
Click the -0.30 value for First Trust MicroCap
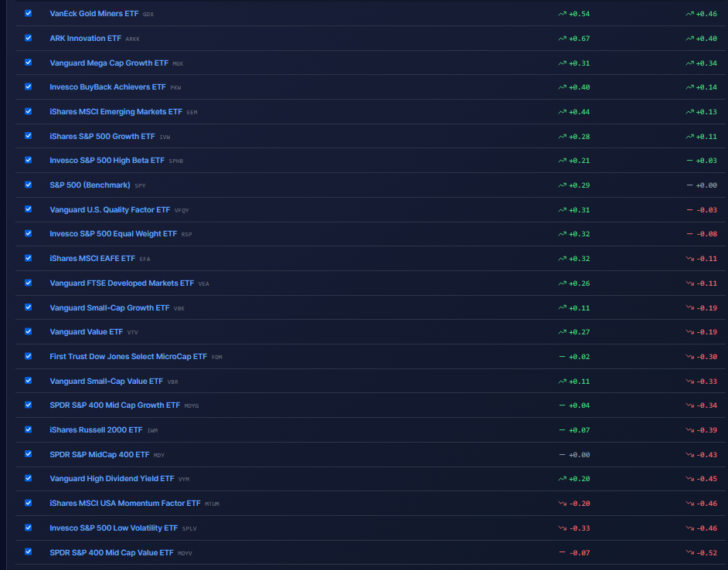706,357
